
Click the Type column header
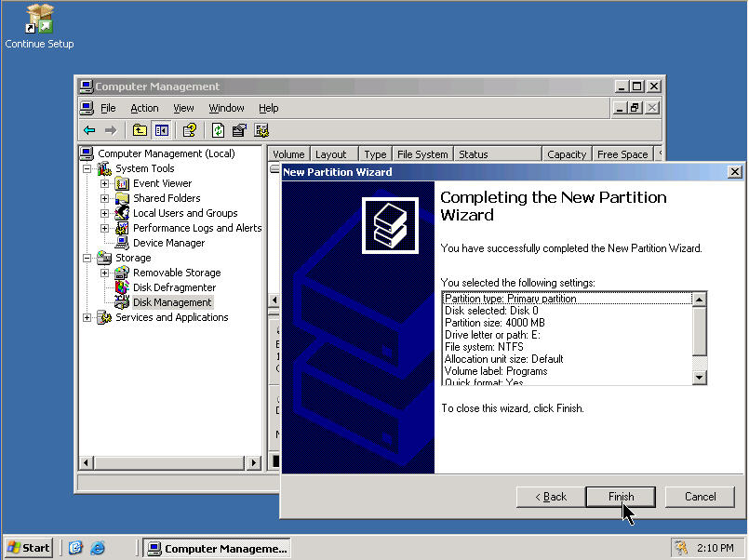click(x=375, y=154)
